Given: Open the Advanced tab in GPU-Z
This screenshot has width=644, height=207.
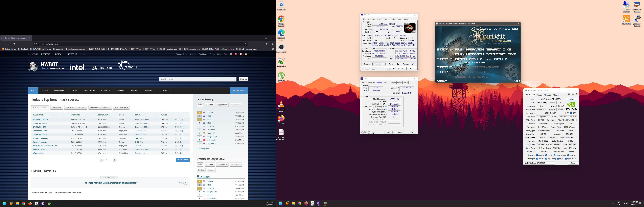Looking at the screenshot, I should [x=547, y=95].
